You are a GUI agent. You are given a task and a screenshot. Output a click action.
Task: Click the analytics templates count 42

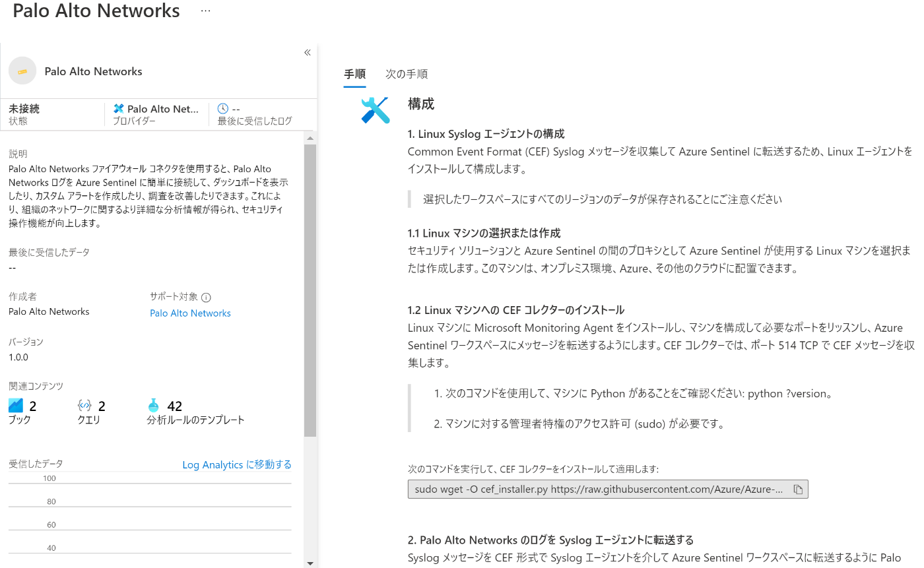(174, 406)
